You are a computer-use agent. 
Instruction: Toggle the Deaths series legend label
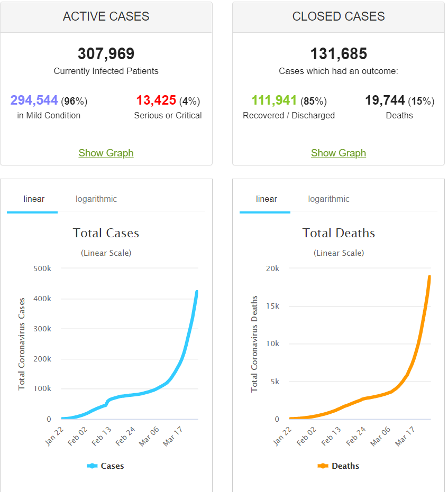tap(345, 466)
